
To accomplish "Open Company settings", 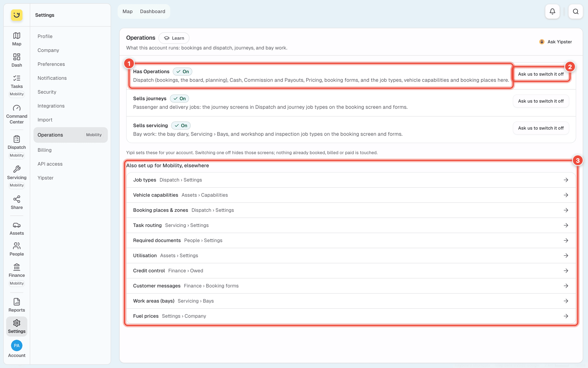I will [70, 50].
